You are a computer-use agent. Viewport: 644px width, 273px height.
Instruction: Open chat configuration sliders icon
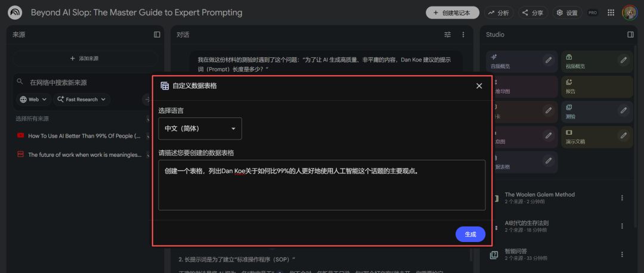(448, 35)
